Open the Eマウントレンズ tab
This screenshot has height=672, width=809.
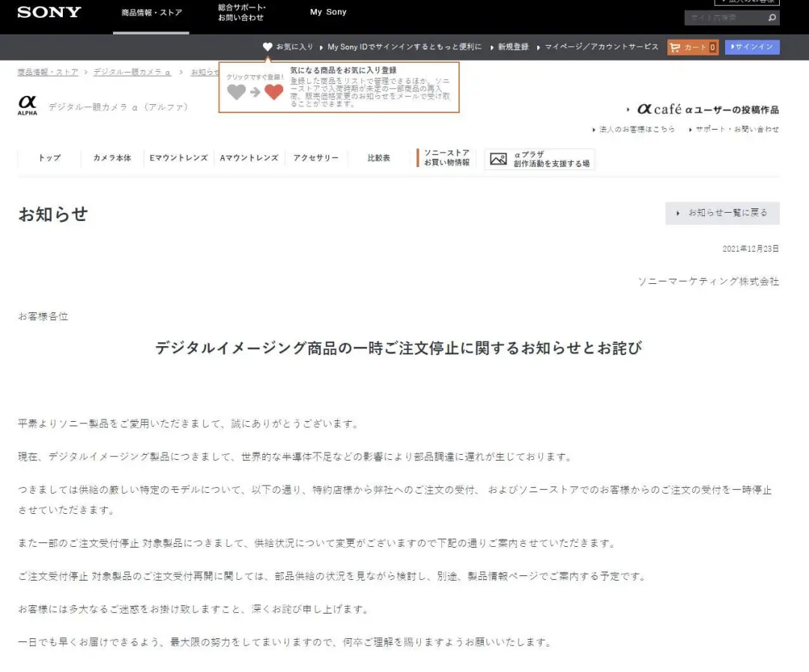[x=178, y=158]
